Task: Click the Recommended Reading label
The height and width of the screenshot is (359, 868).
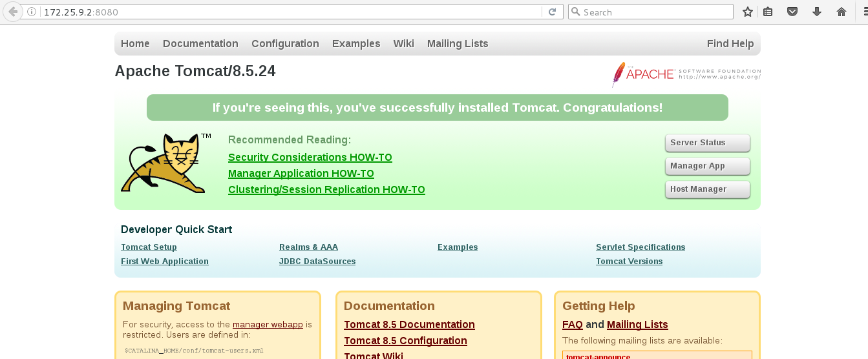Action: tap(290, 140)
